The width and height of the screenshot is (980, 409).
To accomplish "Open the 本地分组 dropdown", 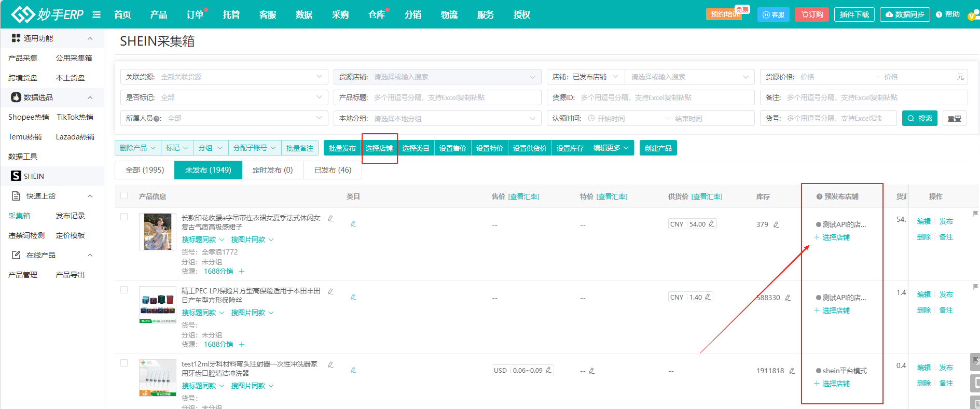I will (437, 118).
